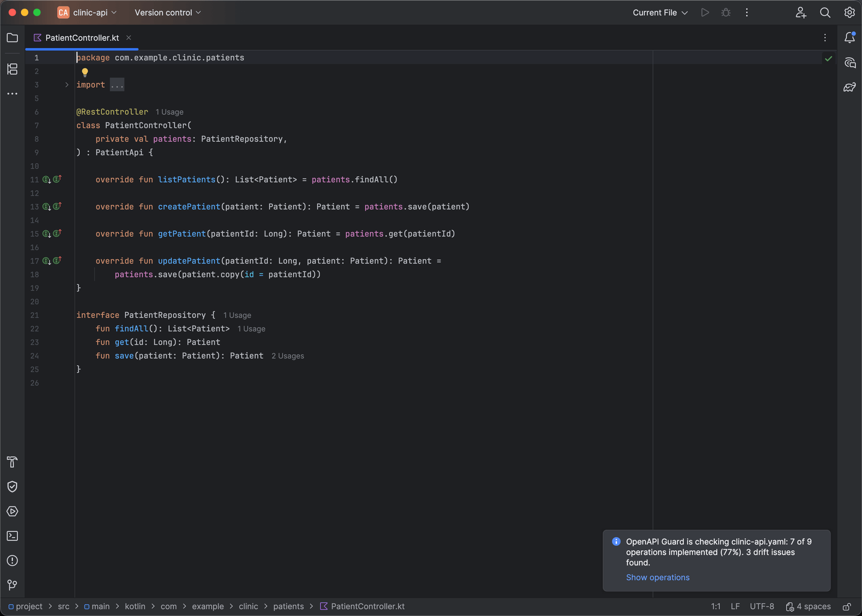Click the info icon in OpenAPI notification
The width and height of the screenshot is (862, 616).
pyautogui.click(x=616, y=542)
